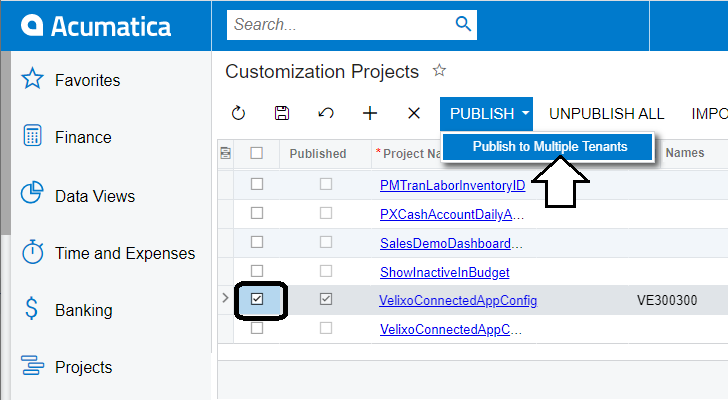Click the Names column header
The image size is (728, 400).
click(684, 153)
